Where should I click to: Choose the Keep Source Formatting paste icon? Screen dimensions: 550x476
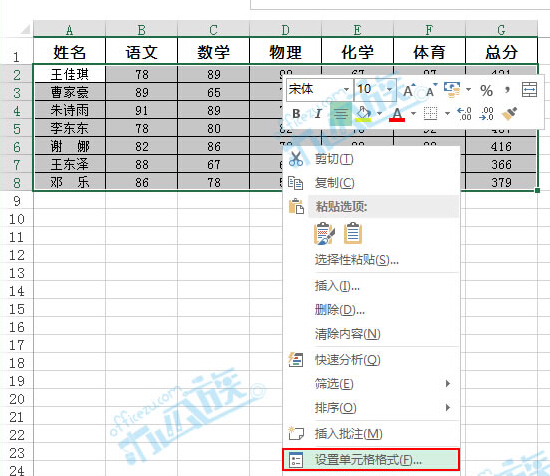324,234
